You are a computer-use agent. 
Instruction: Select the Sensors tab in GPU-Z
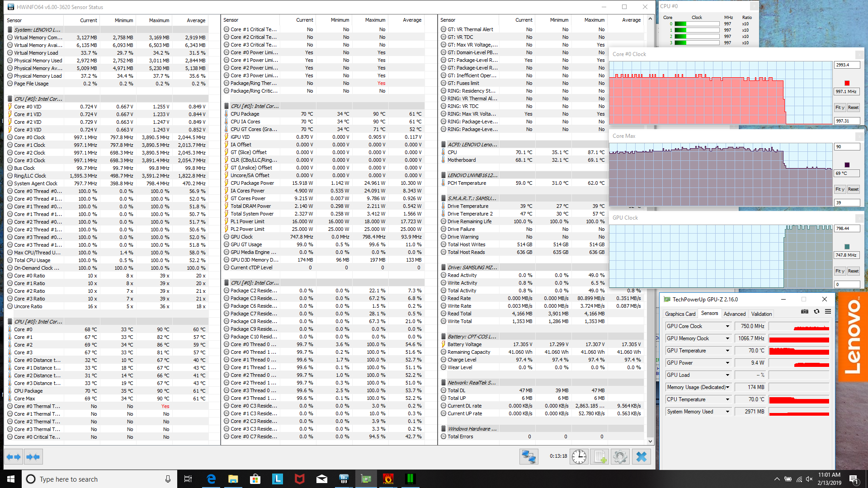point(709,313)
